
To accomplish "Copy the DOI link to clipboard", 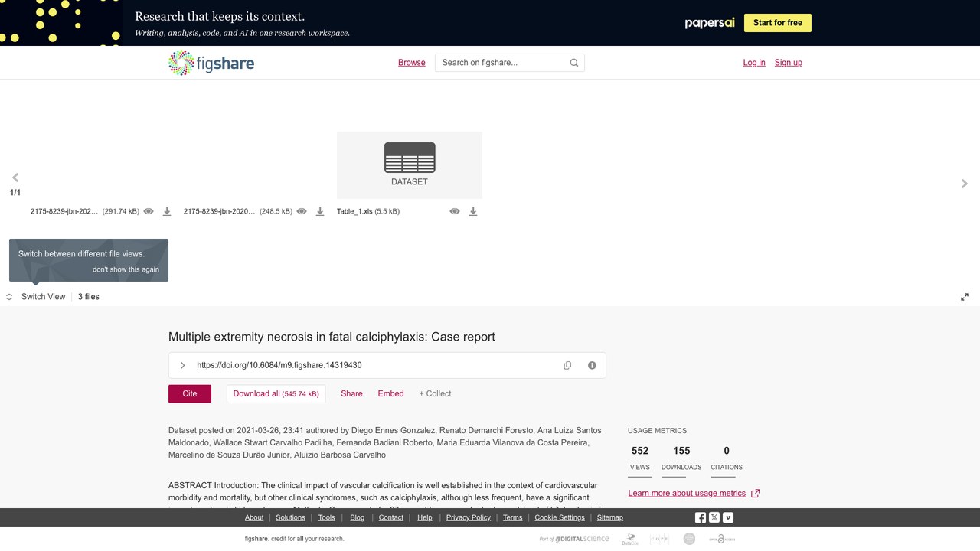I will pos(567,365).
